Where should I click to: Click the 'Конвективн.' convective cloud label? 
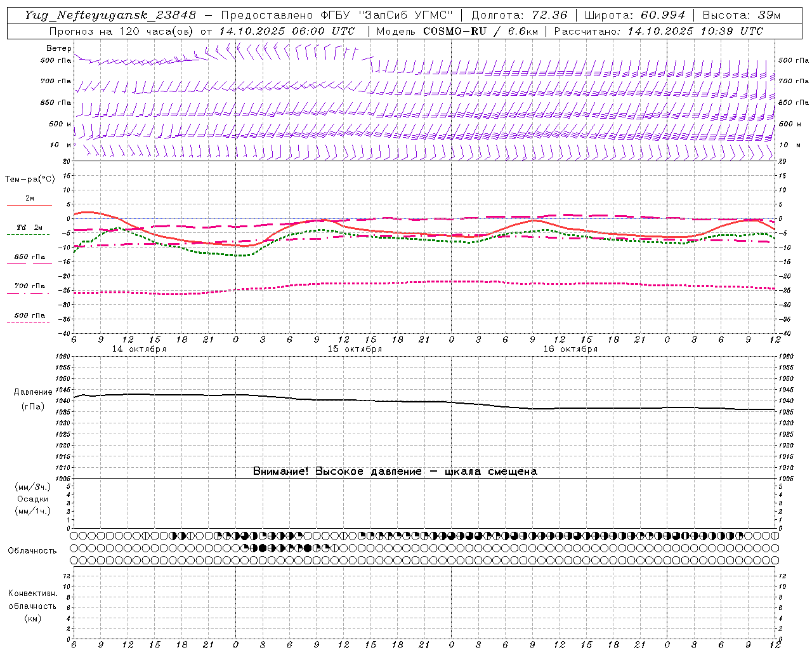tap(32, 594)
